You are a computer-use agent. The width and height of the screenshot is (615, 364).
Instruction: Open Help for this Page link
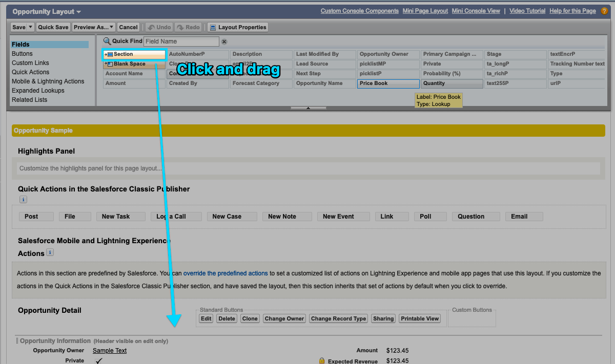pos(572,11)
